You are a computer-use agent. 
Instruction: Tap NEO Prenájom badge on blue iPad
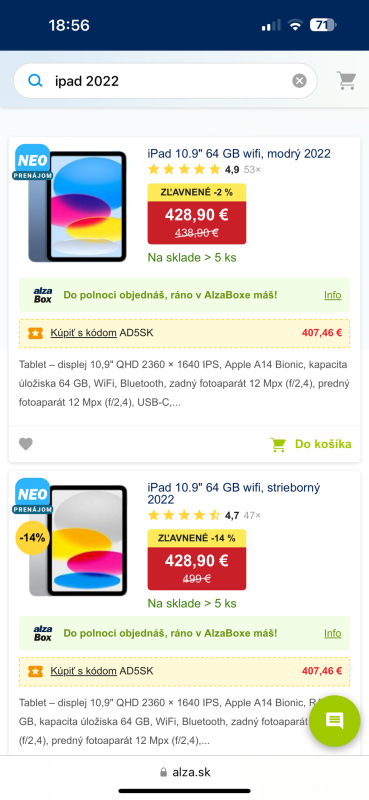33,162
